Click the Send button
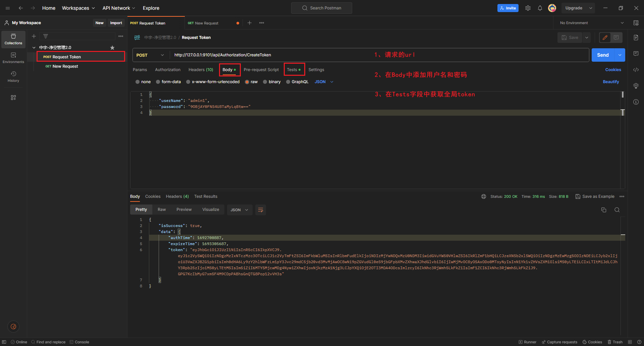Image resolution: width=644 pixels, height=346 pixels. [x=603, y=55]
